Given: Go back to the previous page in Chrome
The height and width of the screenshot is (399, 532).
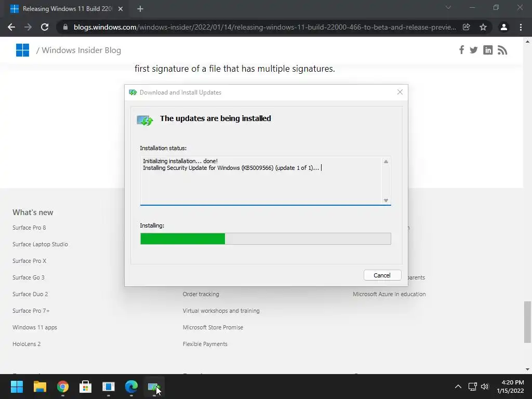Looking at the screenshot, I should (x=11, y=27).
